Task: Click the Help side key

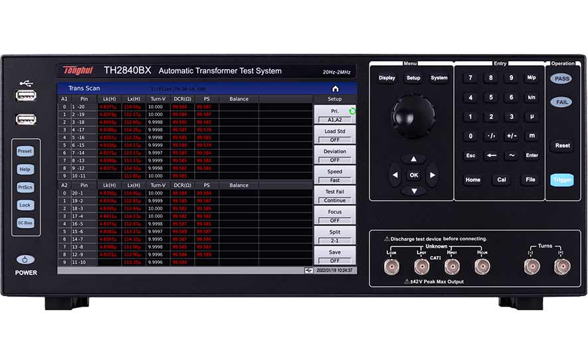Action: tap(25, 169)
